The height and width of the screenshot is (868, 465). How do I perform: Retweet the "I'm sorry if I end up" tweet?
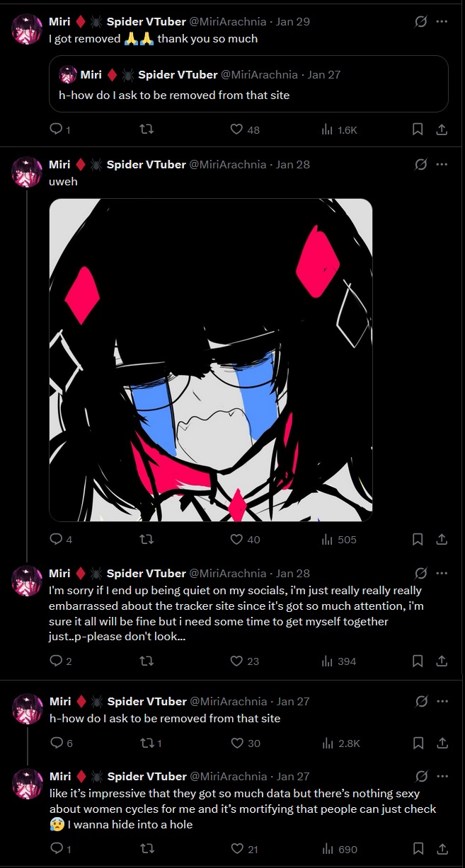point(147,661)
